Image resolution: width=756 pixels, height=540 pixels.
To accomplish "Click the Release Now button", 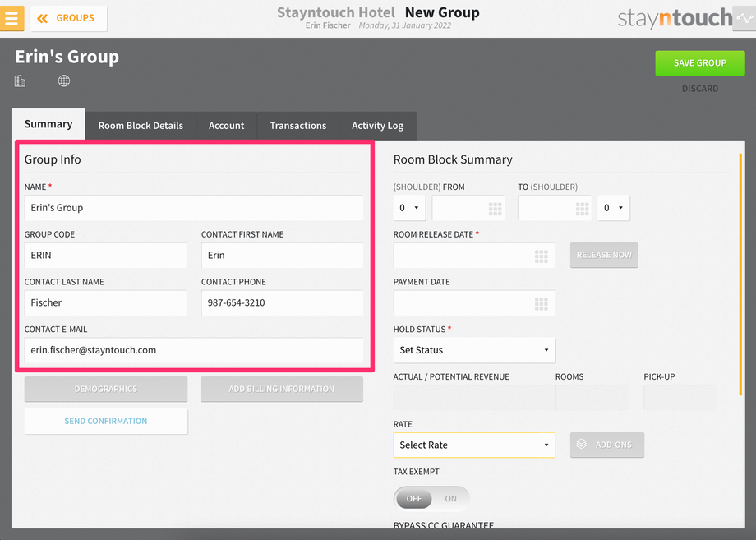I will click(x=604, y=255).
